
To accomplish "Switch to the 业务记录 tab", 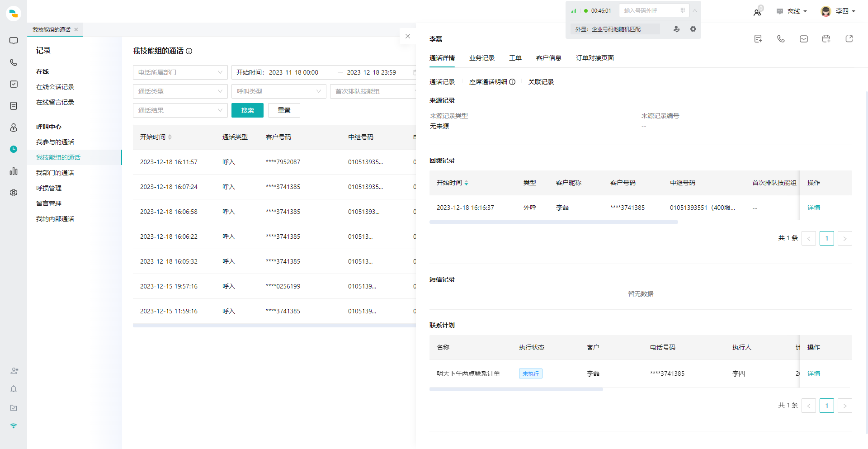I will coord(482,58).
